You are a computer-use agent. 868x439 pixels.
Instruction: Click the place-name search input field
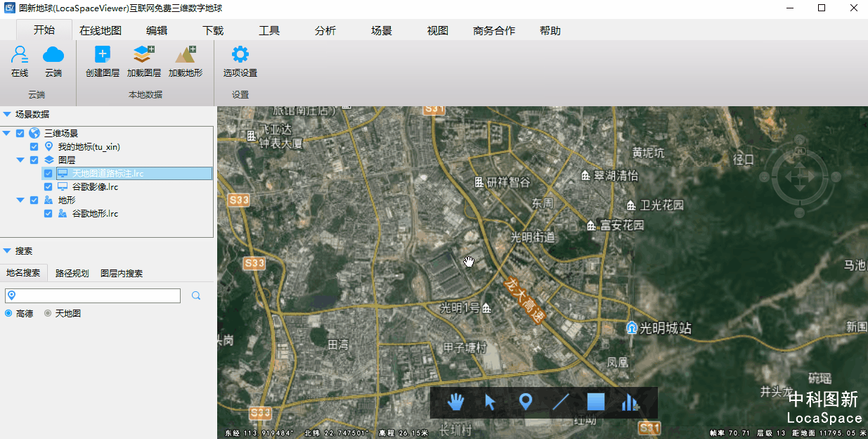click(x=93, y=295)
